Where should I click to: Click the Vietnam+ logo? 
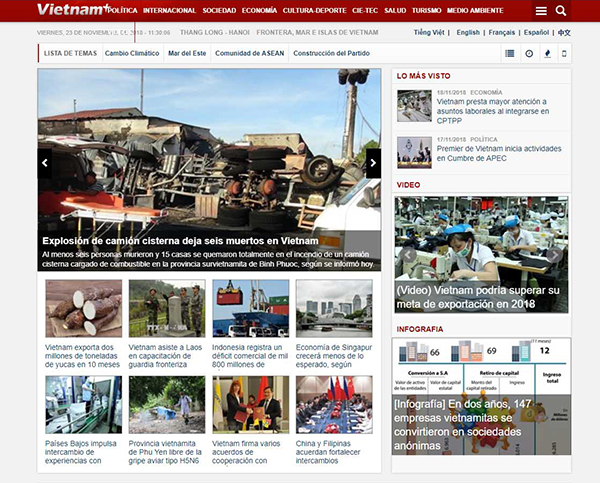[70, 10]
